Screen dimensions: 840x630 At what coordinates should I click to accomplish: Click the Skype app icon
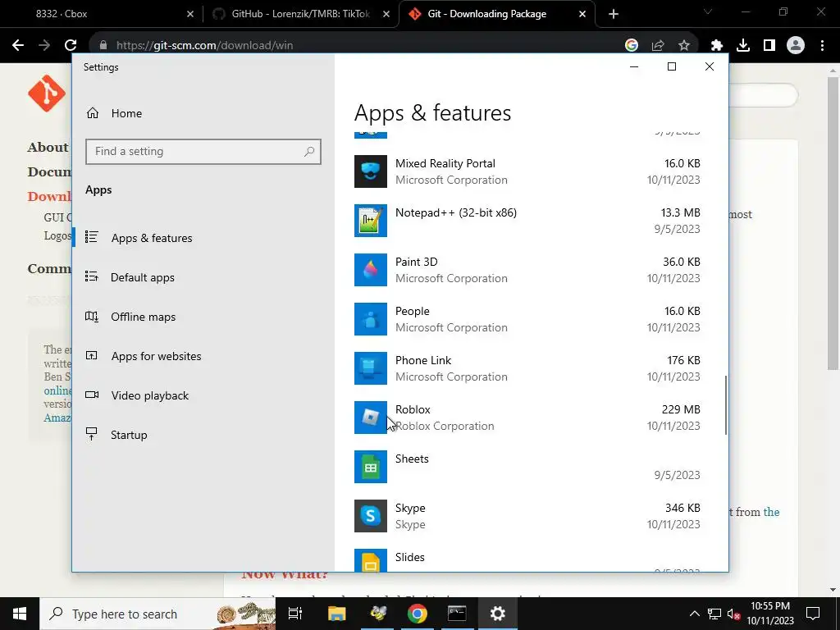coord(370,517)
